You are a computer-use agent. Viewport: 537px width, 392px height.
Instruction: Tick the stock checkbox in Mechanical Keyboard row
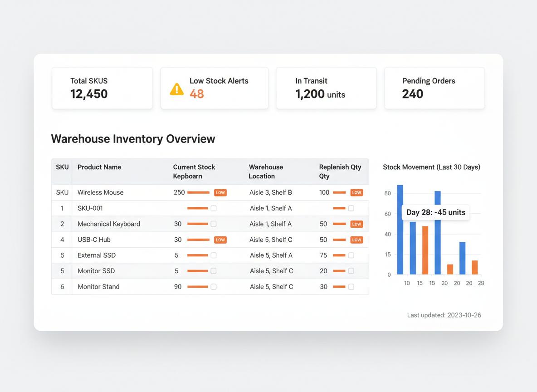click(x=213, y=224)
